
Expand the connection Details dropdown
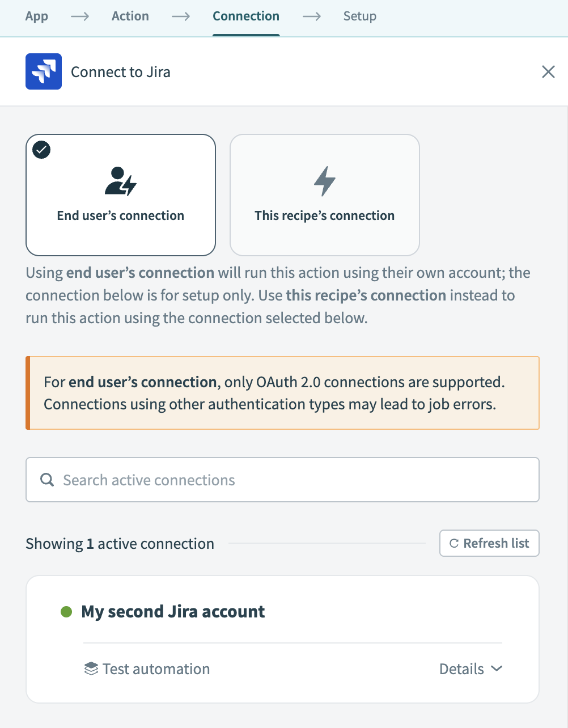click(x=462, y=669)
